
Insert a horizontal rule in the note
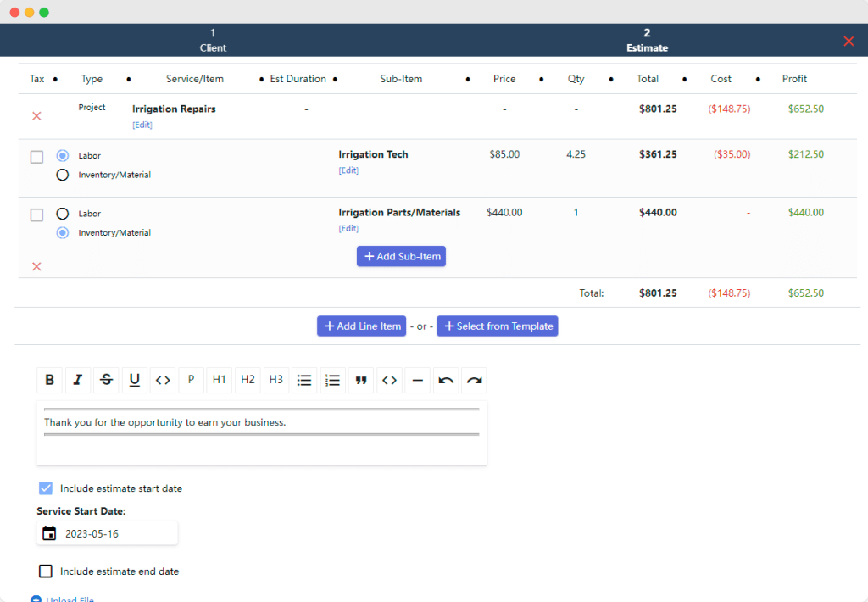tap(417, 380)
